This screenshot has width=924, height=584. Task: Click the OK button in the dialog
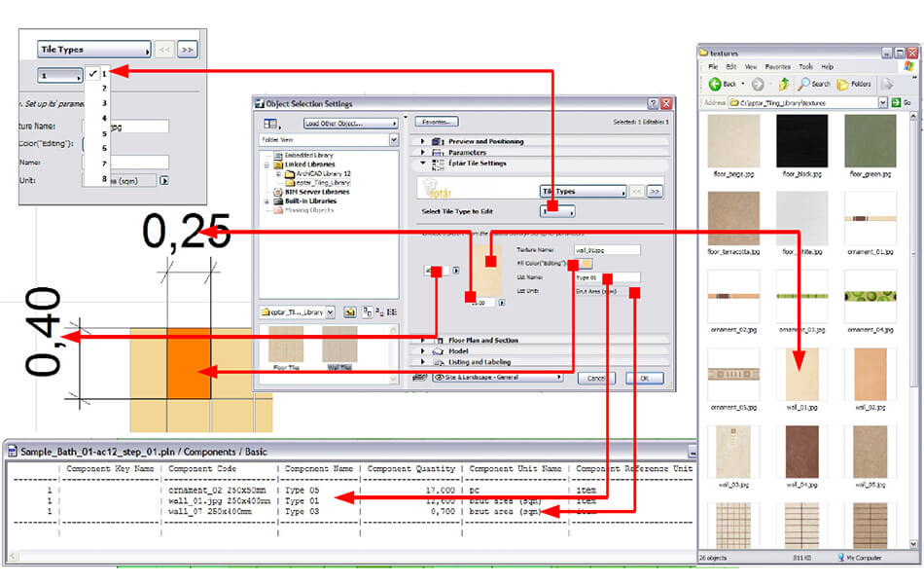click(645, 378)
